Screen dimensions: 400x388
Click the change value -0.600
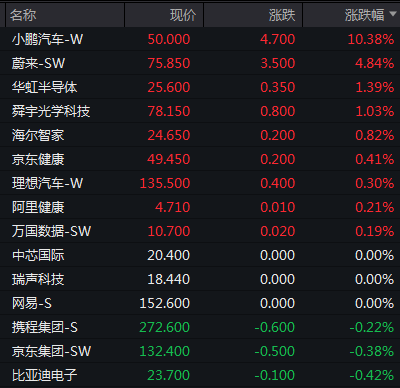coord(275,327)
